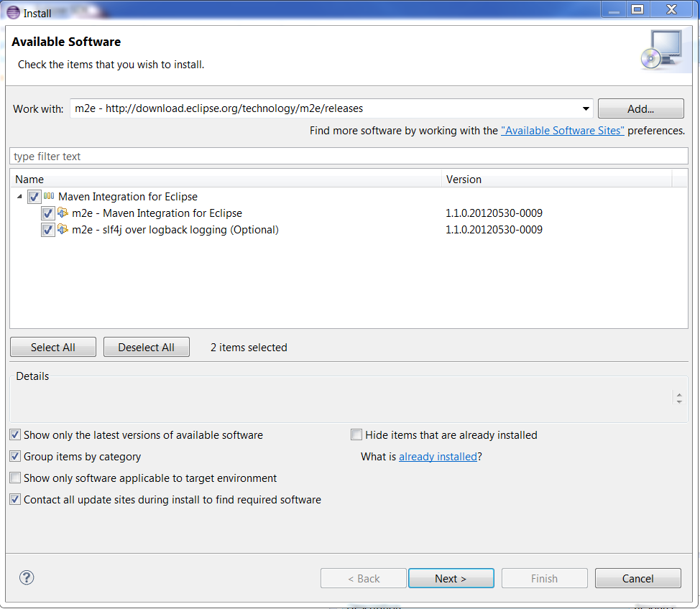Image resolution: width=700 pixels, height=609 pixels.
Task: Click version 1.1.0.20120530-0009 of m2e - Maven Integration
Action: [x=494, y=213]
